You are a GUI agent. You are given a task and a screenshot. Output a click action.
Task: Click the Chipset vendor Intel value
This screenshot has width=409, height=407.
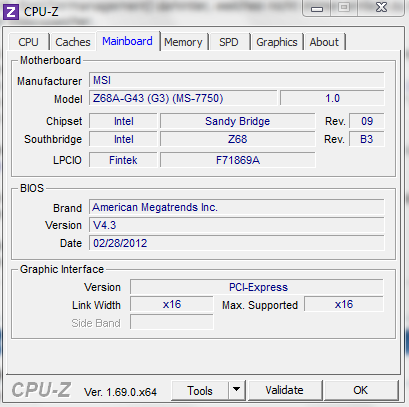(123, 121)
